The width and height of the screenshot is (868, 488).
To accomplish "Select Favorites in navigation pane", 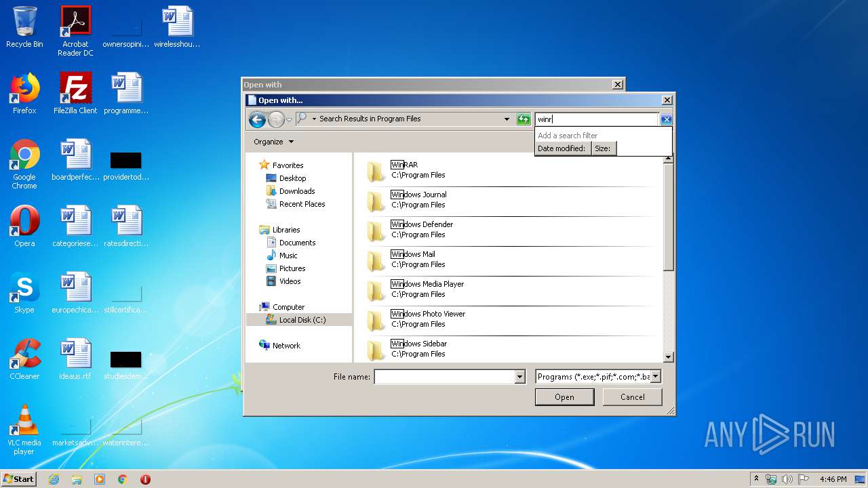I will click(x=288, y=165).
